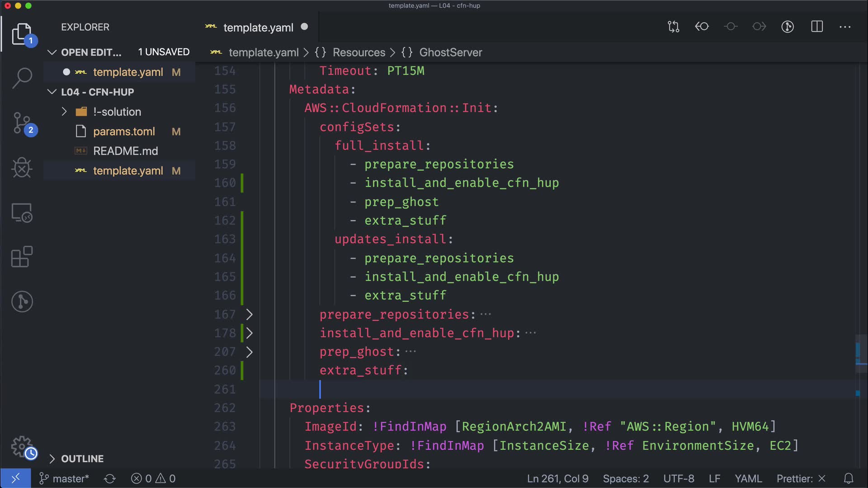This screenshot has height=488, width=868.
Task: Open the Run and Debug view
Action: pyautogui.click(x=22, y=168)
